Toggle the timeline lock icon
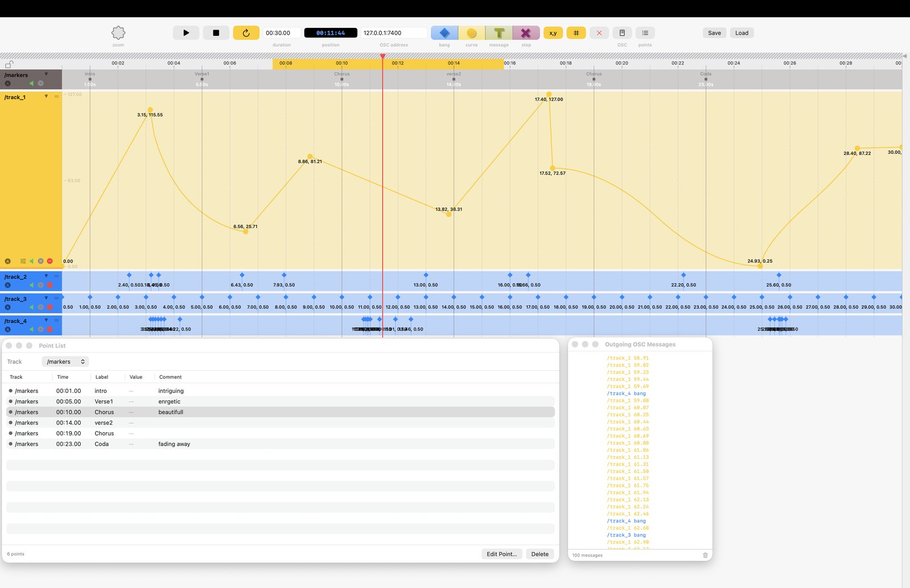This screenshot has height=588, width=910. pos(9,64)
